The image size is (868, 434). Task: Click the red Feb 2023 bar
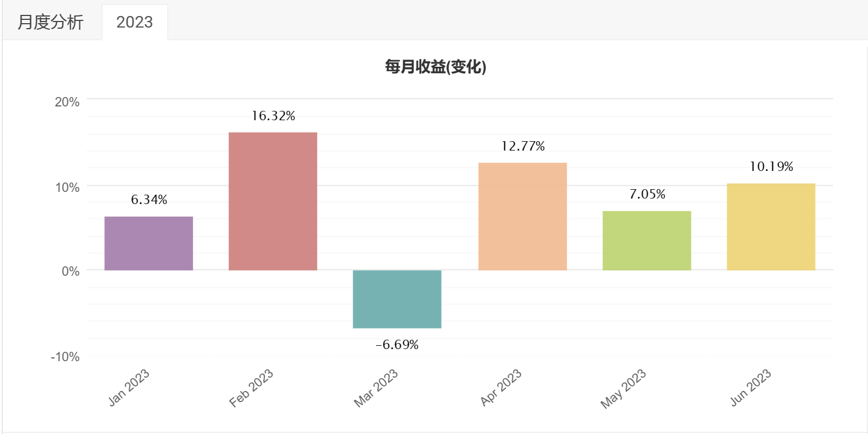tap(273, 201)
